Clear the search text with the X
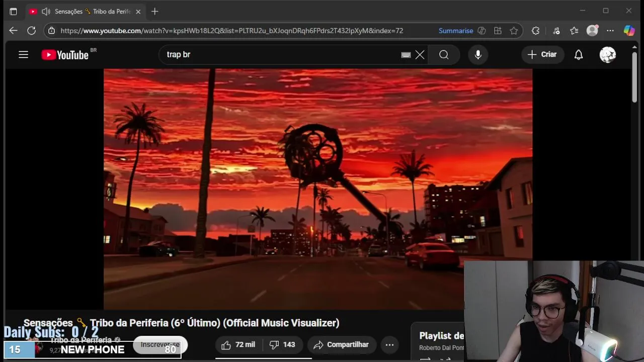This screenshot has width=644, height=362. 420,55
